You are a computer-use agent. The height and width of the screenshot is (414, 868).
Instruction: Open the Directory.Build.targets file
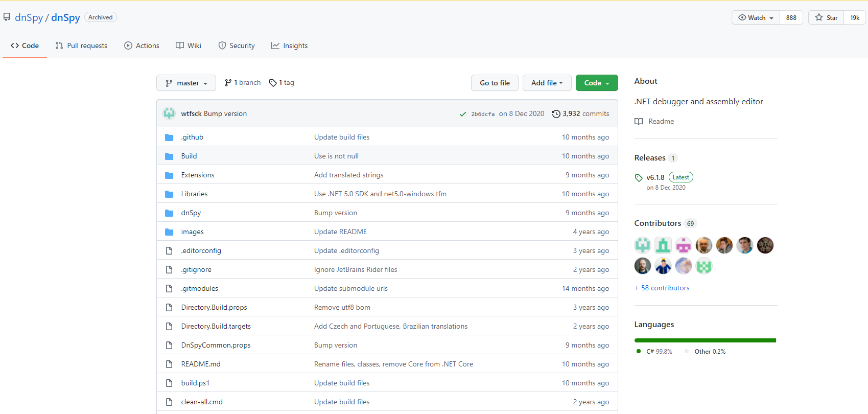click(216, 327)
